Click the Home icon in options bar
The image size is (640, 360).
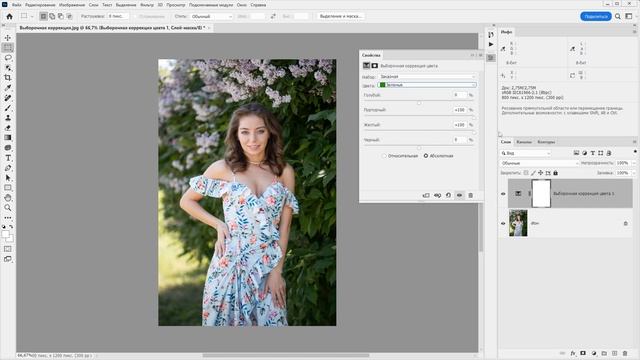tap(9, 16)
